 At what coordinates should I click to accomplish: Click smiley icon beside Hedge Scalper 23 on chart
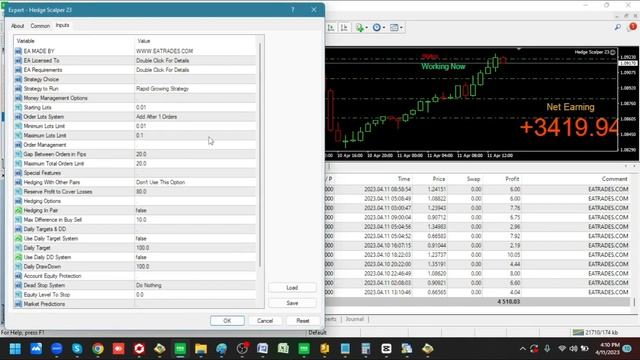point(613,52)
